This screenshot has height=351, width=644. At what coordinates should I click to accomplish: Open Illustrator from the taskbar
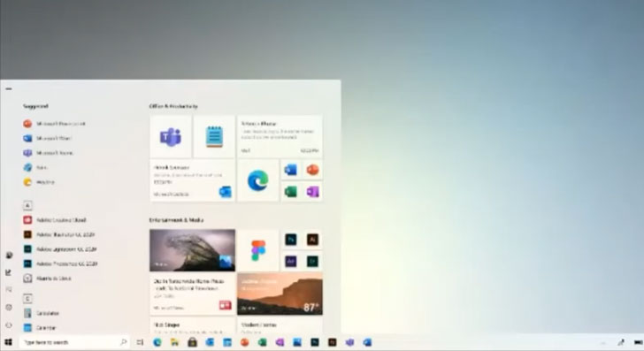coord(333,342)
